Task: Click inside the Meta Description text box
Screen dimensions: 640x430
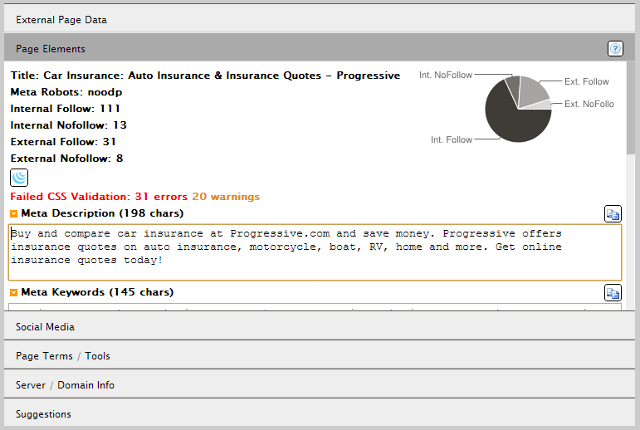Action: point(315,252)
